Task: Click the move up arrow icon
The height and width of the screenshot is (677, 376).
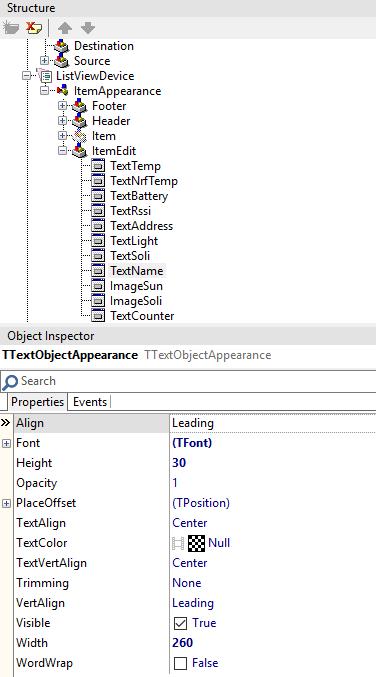Action: tap(65, 28)
